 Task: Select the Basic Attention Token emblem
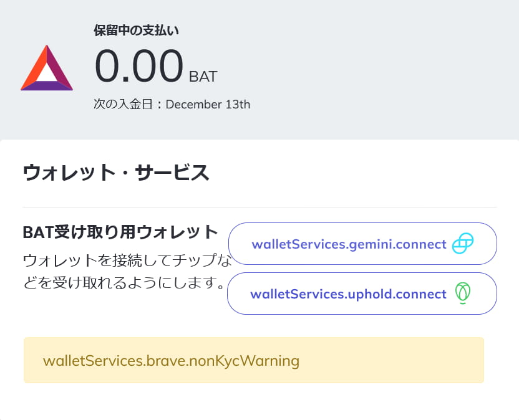click(x=46, y=69)
